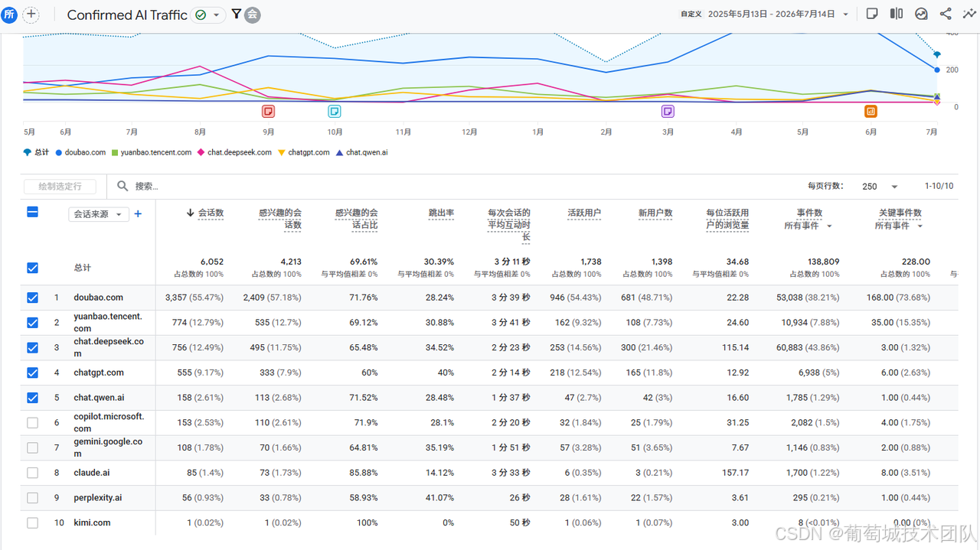Click the Confirmed AI Traffic report title
980x550 pixels.
click(127, 15)
